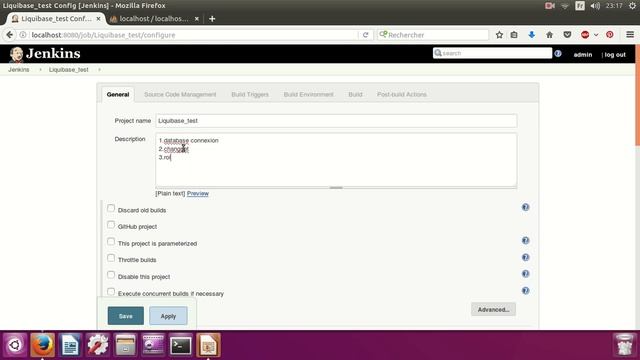Toggle Disable this project checkbox
Viewport: 640px width, 360px height.
pyautogui.click(x=111, y=275)
